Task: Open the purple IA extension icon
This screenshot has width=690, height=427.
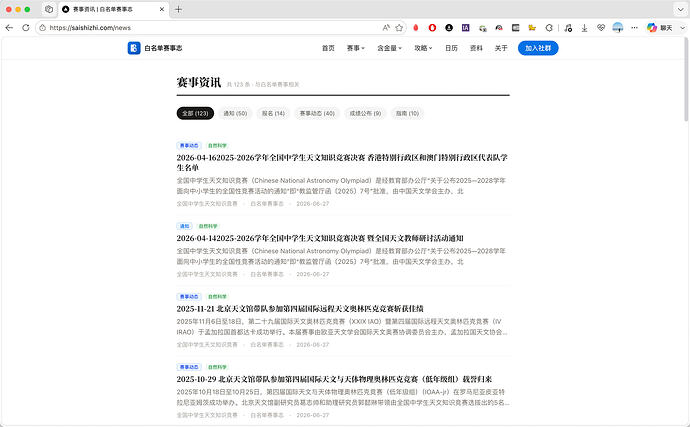Action: point(465,28)
